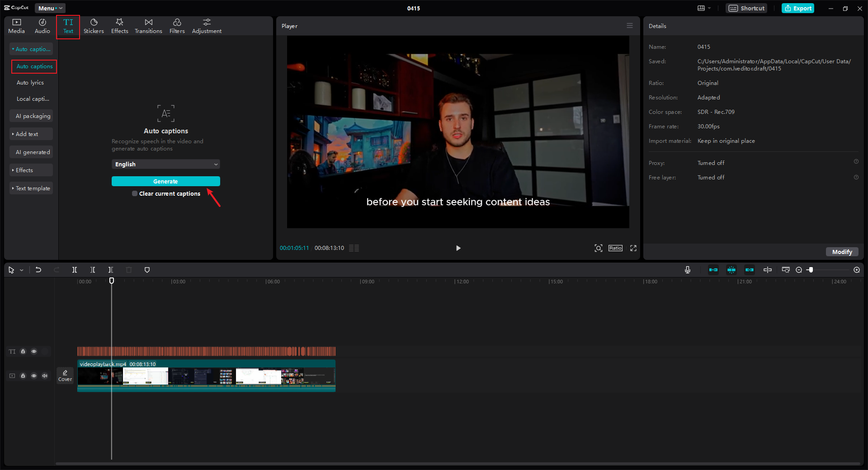868x470 pixels.
Task: Click the Cover edit button on video track
Action: click(x=65, y=376)
